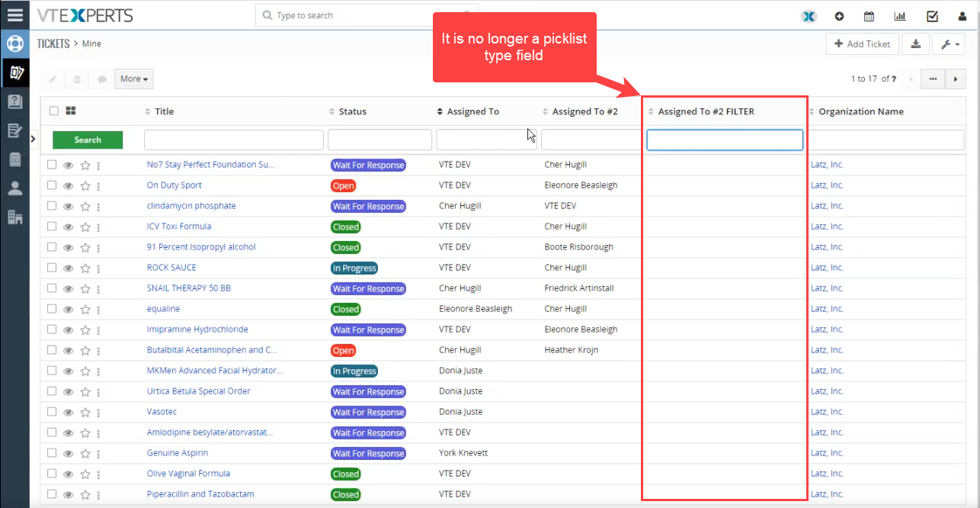The image size is (980, 508).
Task: Select the Tickets module sidebar icon
Action: (x=14, y=72)
